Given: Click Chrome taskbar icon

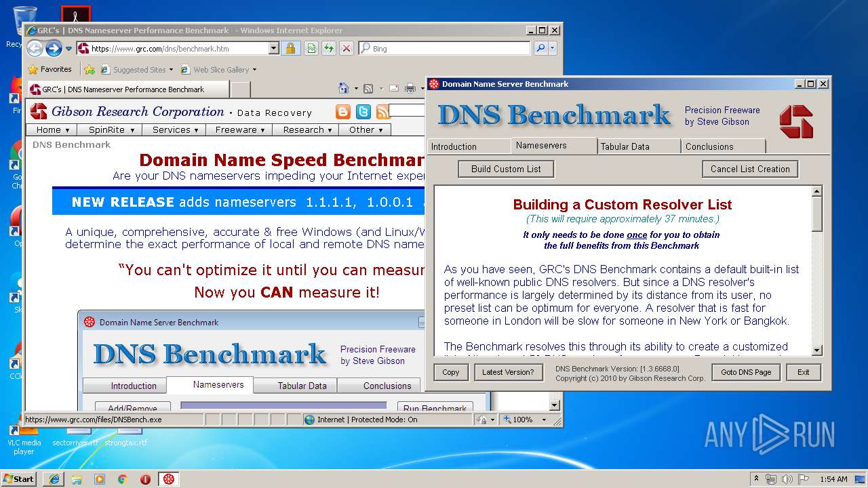Looking at the screenshot, I should point(123,479).
